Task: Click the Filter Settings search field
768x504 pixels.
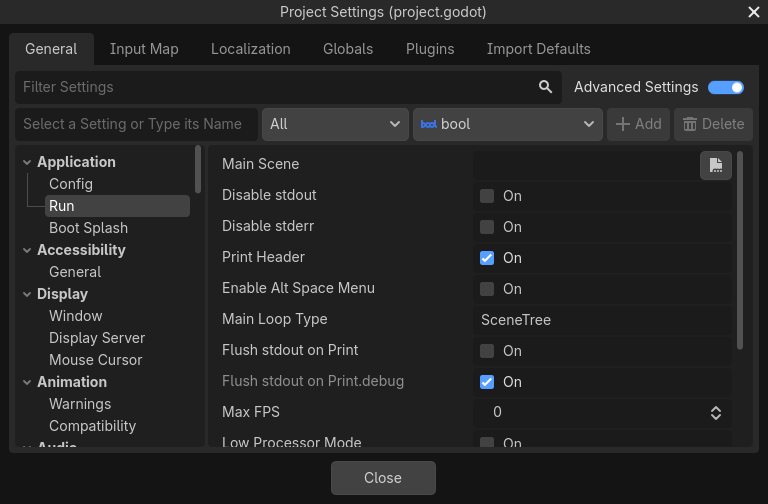Action: 275,87
